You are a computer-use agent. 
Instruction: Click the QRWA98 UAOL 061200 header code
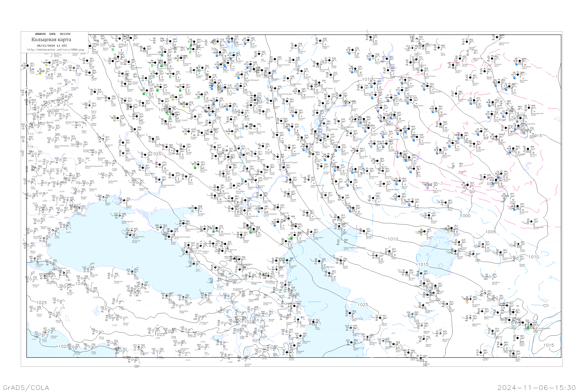pyautogui.click(x=53, y=34)
